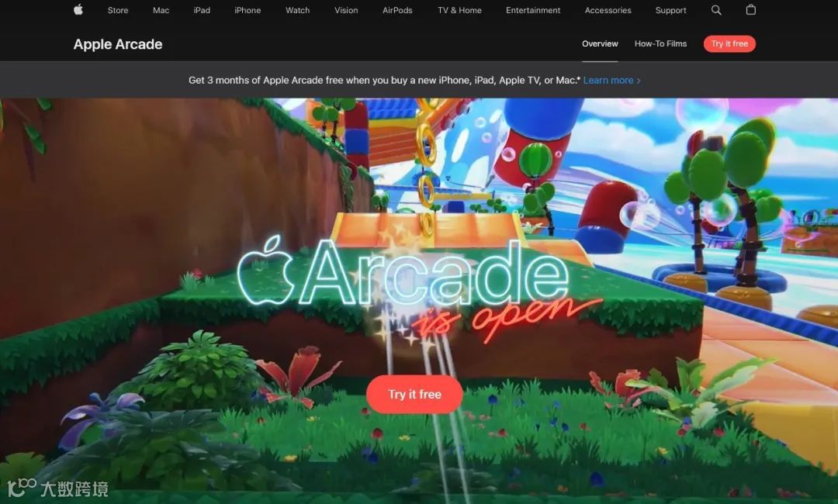Open the search magnifier icon
Screen dimensions: 838x504
point(716,9)
